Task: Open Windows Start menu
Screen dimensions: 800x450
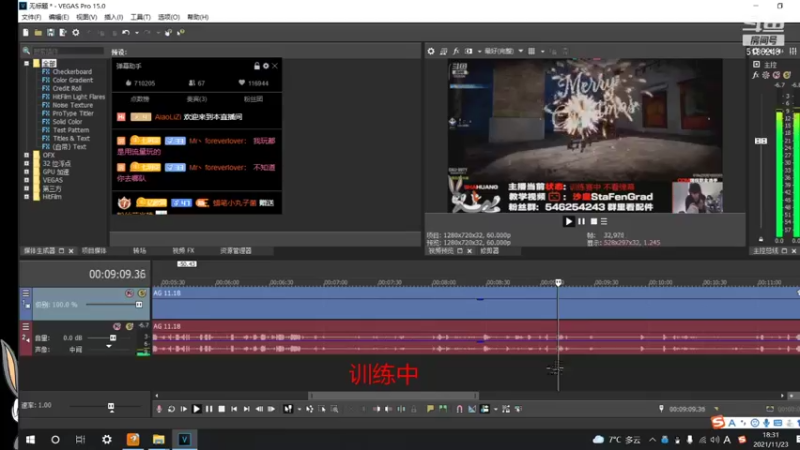Action: (x=30, y=439)
